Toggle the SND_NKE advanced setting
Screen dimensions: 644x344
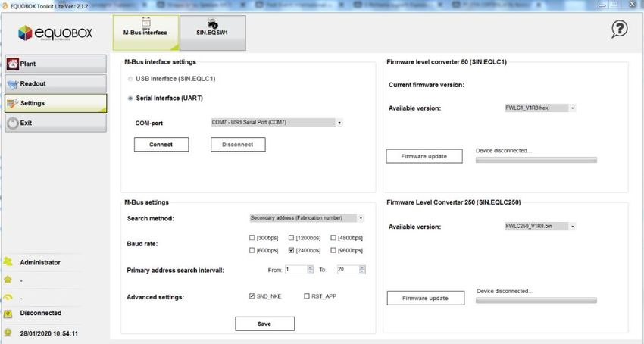coord(252,296)
